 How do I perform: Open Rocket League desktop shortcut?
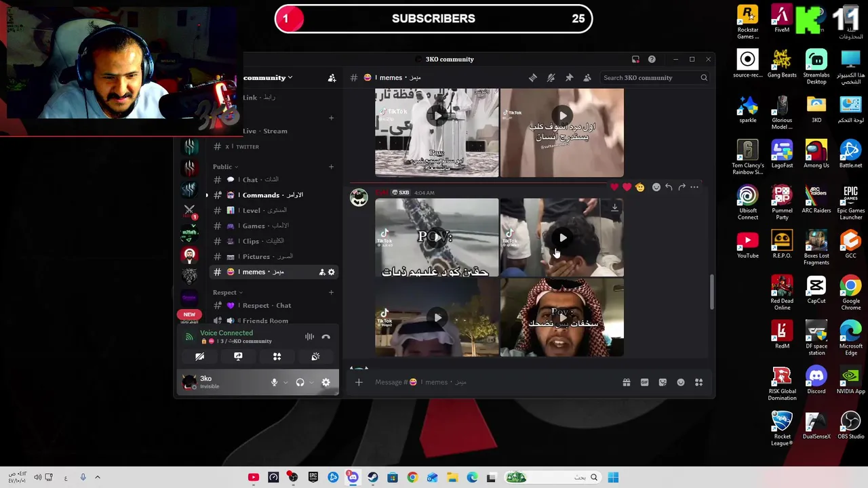pyautogui.click(x=782, y=428)
